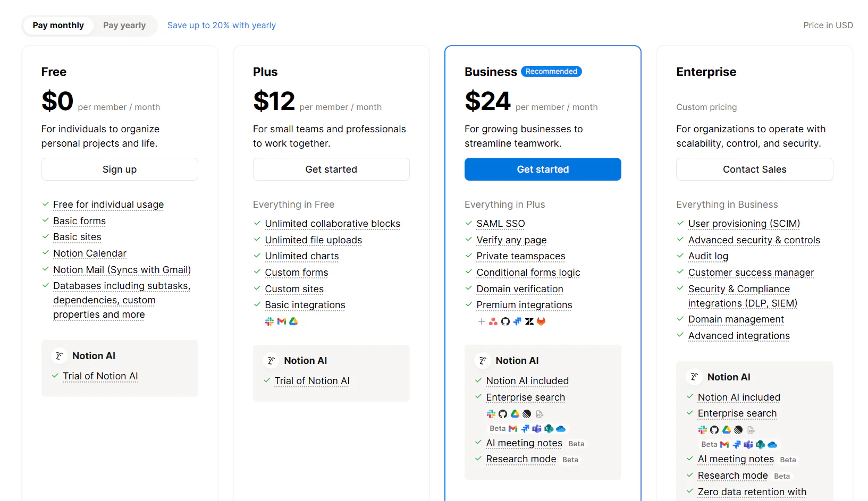
Task: Click Customer success manager feature
Action: [751, 273]
